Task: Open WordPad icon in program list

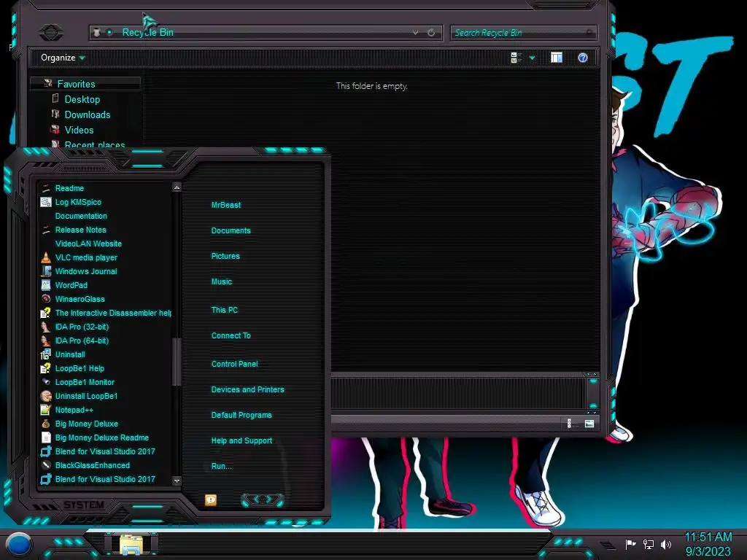Action: 46,285
